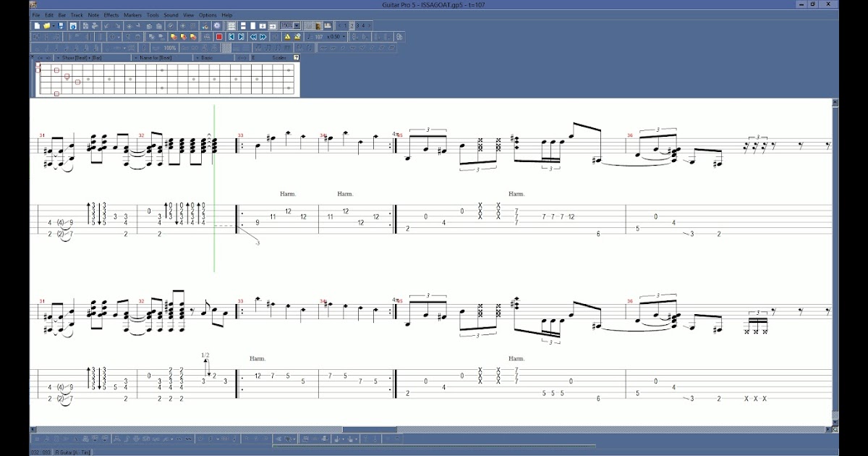Click the horizontal scrollbar thumb
The width and height of the screenshot is (868, 456).
point(370,429)
